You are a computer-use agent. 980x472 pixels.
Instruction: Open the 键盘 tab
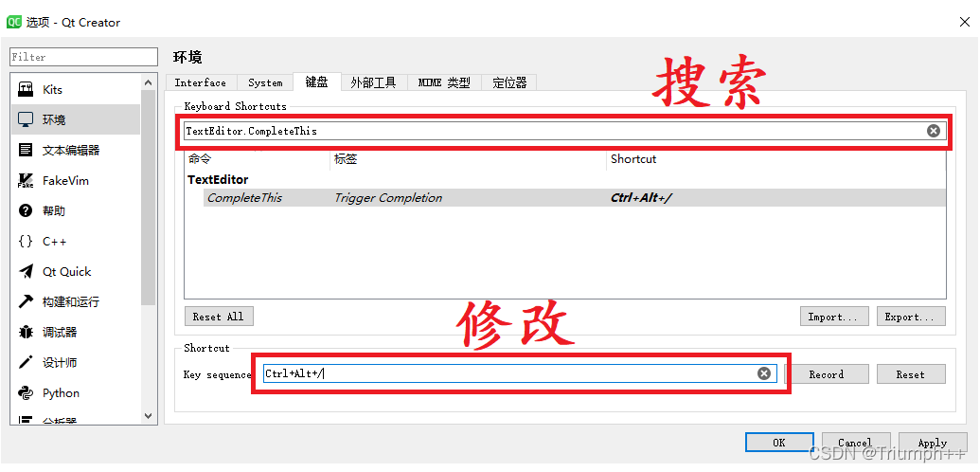317,82
